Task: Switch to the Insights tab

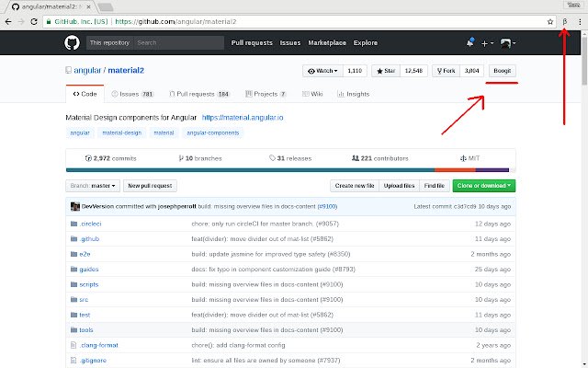Action: point(353,94)
